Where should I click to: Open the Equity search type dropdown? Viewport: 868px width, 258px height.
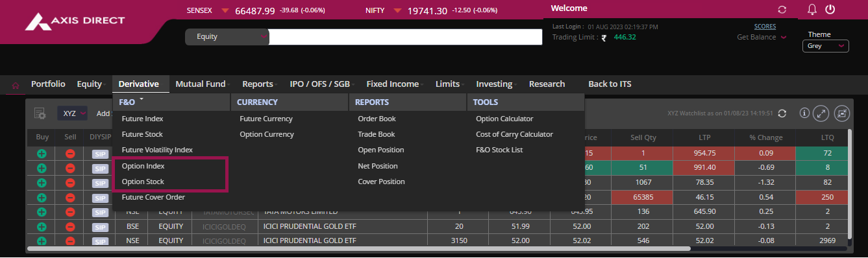[x=227, y=37]
